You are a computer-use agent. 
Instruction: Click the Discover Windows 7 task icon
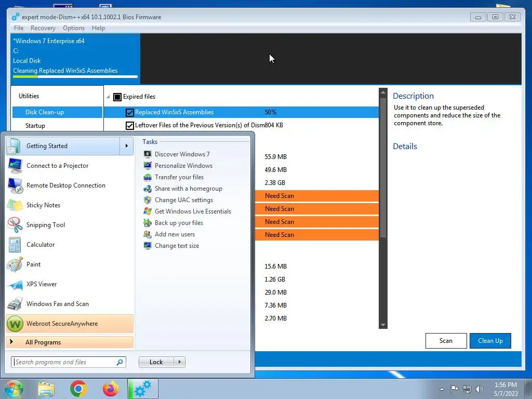[x=148, y=154]
